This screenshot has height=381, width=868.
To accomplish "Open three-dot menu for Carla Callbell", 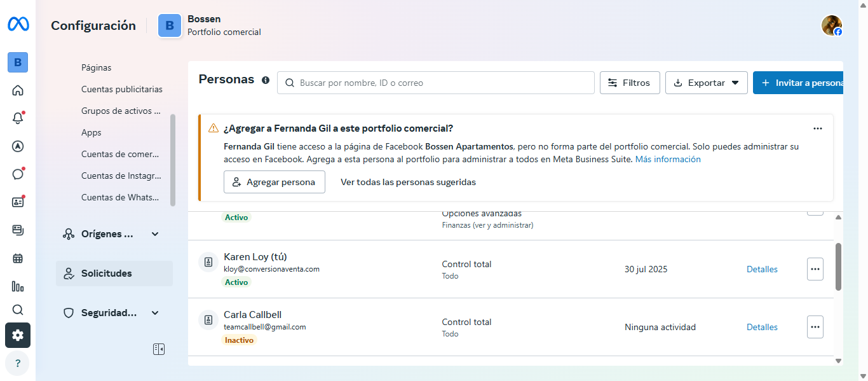I will point(815,327).
